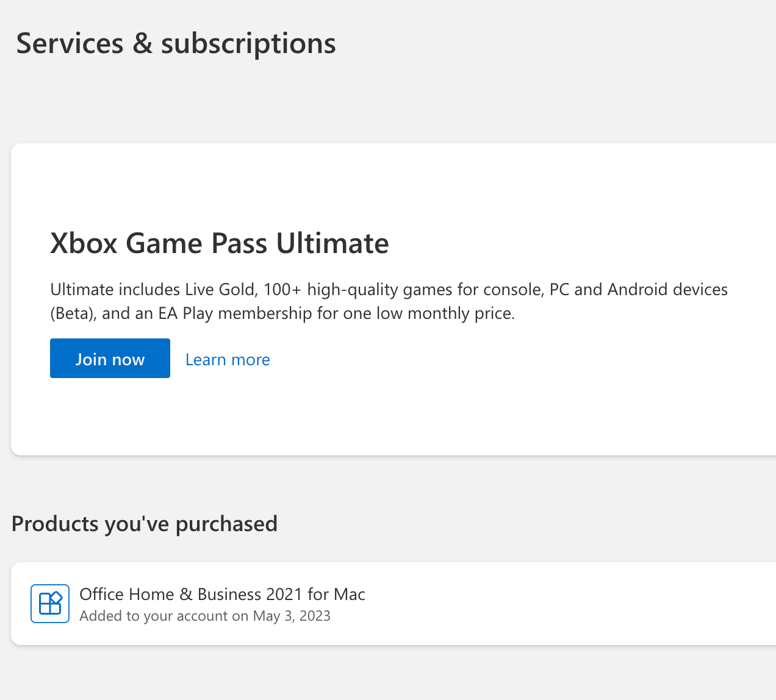Click the Services & subscriptions page heading
Viewport: 776px width, 700px height.
tap(176, 44)
